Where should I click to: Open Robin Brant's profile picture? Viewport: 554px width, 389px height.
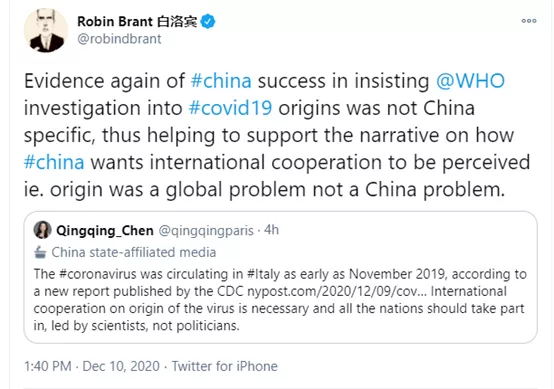click(x=46, y=30)
